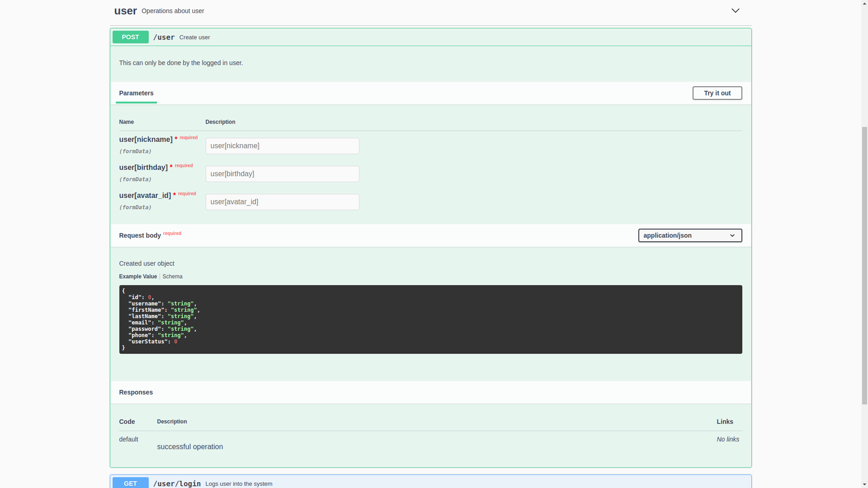Click the 'Logs user into the system' summary
This screenshot has width=868, height=488.
(239, 484)
